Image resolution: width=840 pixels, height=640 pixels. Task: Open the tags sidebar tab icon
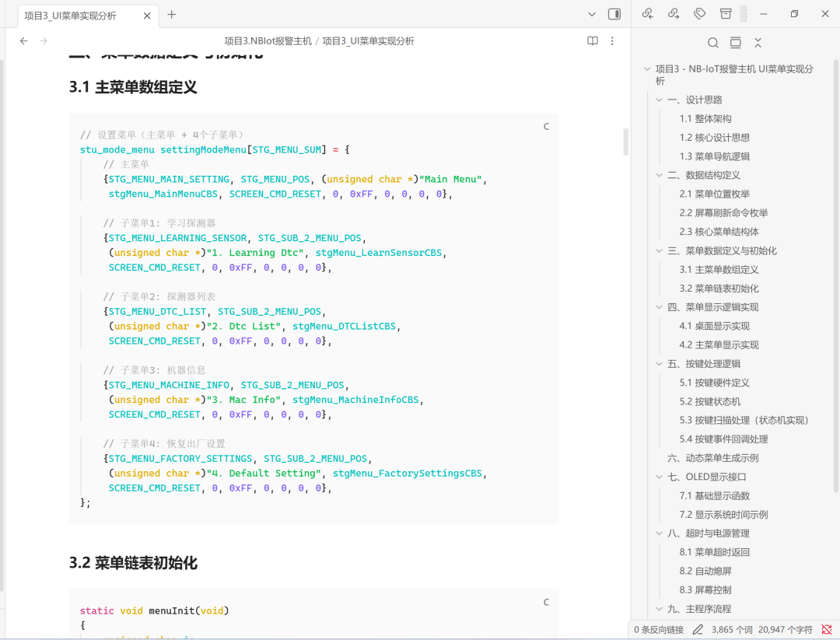700,14
